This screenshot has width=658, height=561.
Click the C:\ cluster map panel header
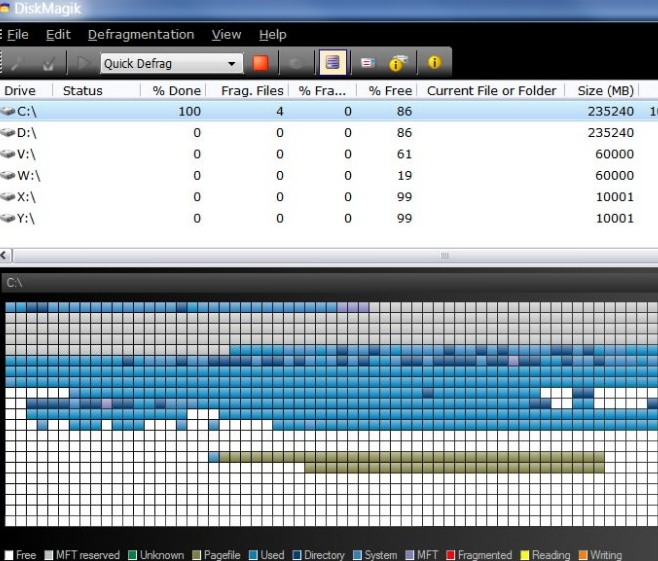pyautogui.click(x=329, y=282)
